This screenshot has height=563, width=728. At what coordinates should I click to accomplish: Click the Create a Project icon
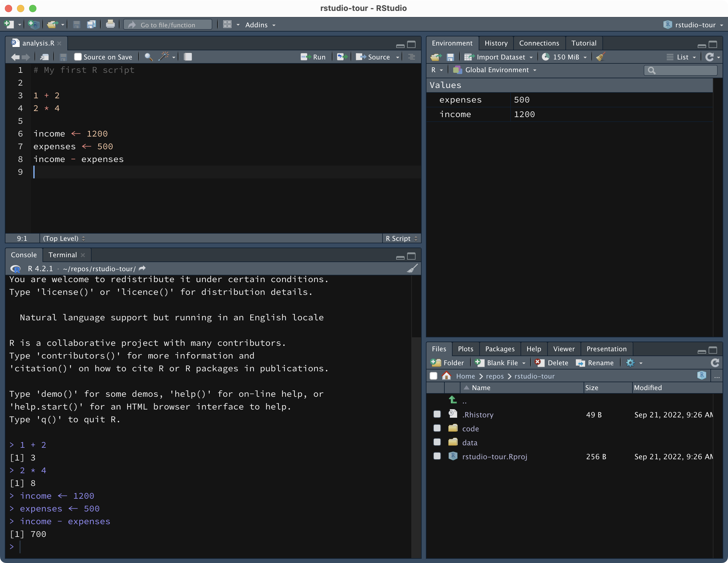pyautogui.click(x=34, y=25)
